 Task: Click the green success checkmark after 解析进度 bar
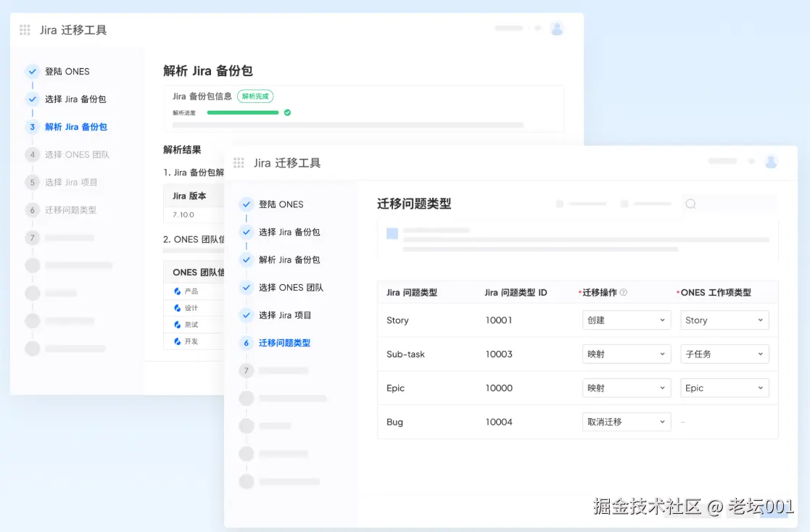tap(286, 113)
